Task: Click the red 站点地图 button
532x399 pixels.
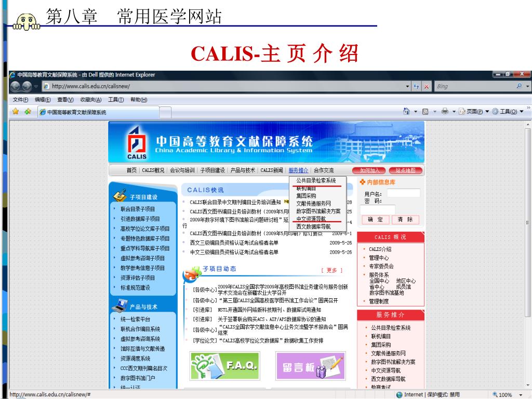Action: (x=405, y=170)
